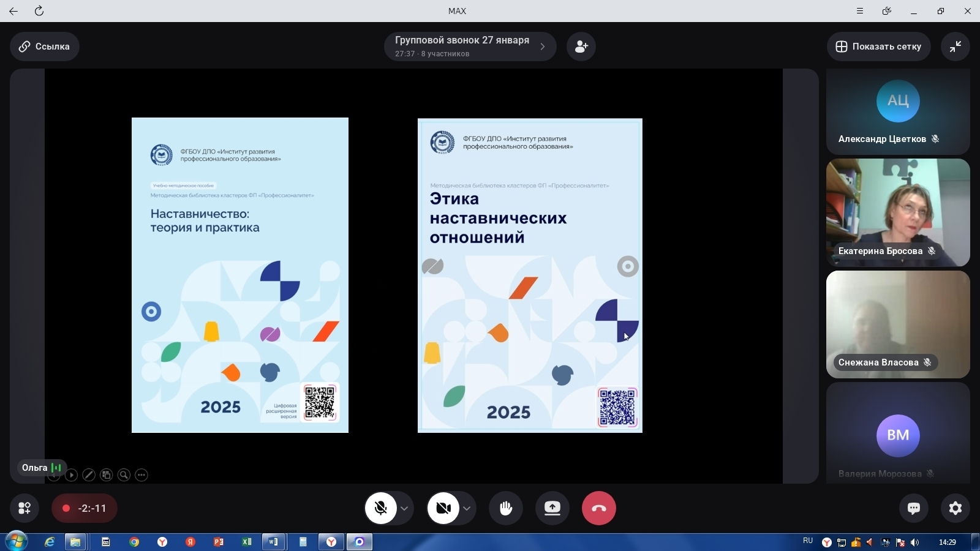Image resolution: width=980 pixels, height=551 pixels.
Task: Expand camera options arrow
Action: coord(467,508)
